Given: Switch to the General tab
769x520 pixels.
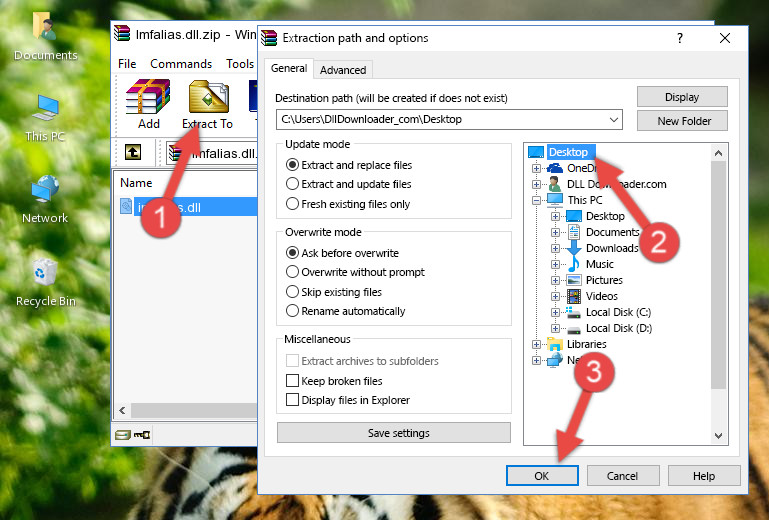Looking at the screenshot, I should (289, 68).
